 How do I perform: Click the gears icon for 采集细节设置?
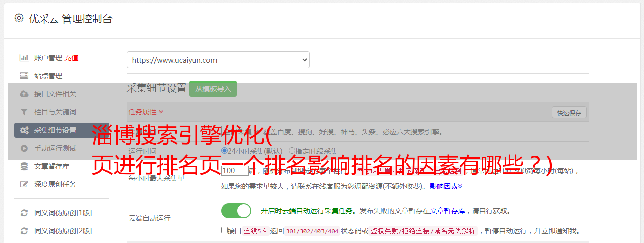[x=24, y=130]
